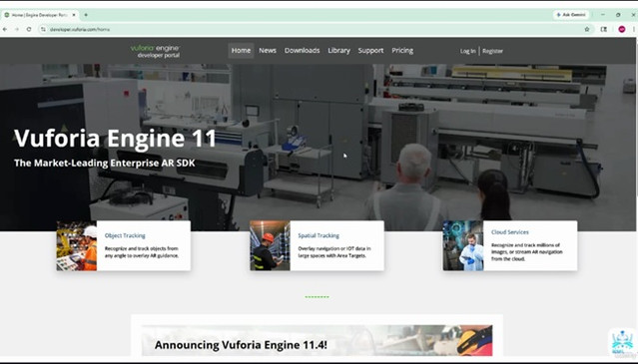Open the Support nav item

coord(370,51)
